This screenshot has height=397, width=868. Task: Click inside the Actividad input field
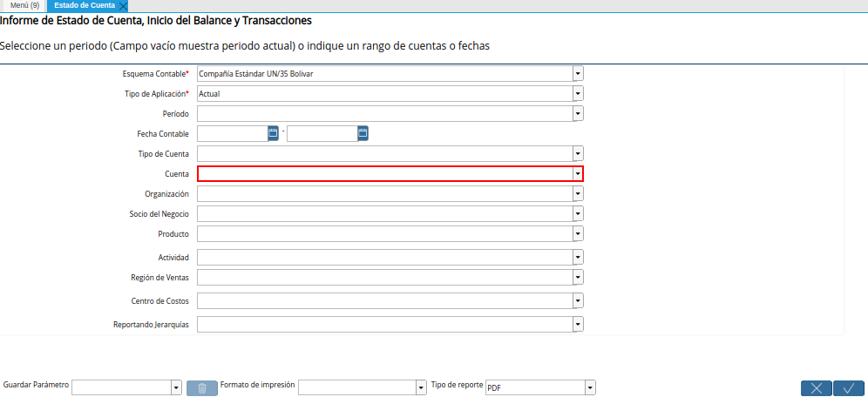tap(385, 257)
